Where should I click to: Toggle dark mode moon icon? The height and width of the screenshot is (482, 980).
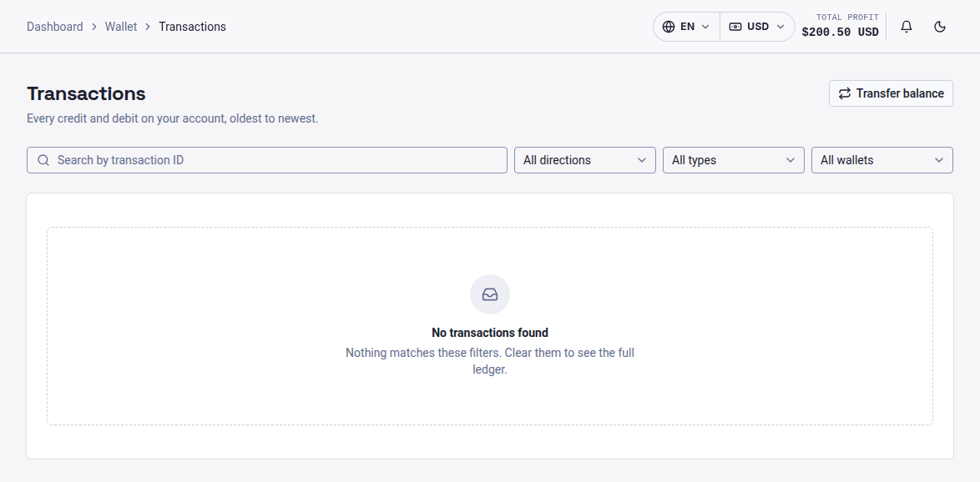click(x=939, y=27)
